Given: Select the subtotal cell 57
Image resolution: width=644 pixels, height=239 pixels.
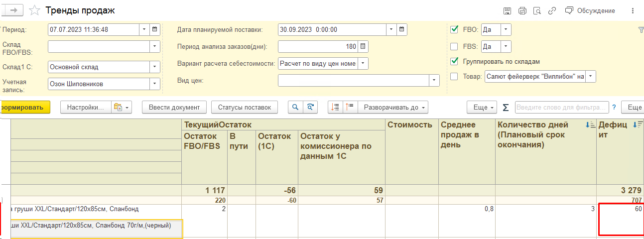Looking at the screenshot, I should 342,200.
